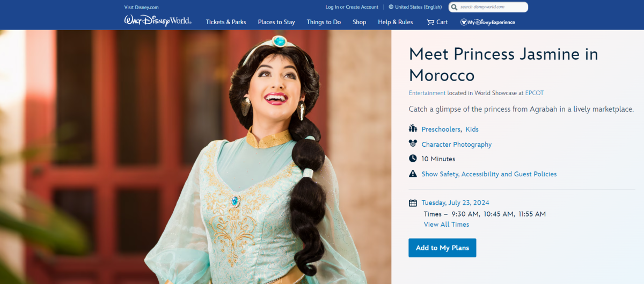Click the calendar icon beside the date

[413, 203]
